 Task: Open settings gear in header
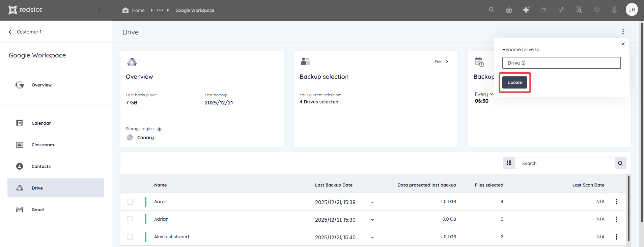[x=597, y=9]
